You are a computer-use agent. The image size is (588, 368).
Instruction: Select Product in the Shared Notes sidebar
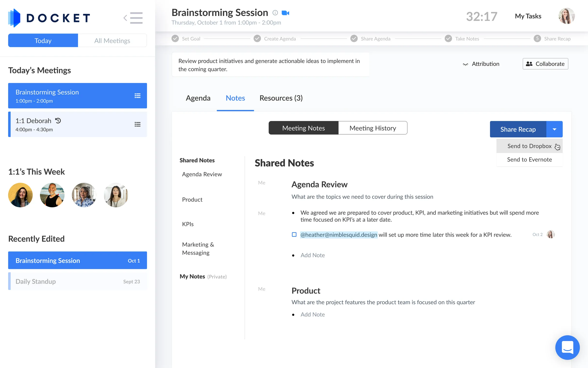192,199
